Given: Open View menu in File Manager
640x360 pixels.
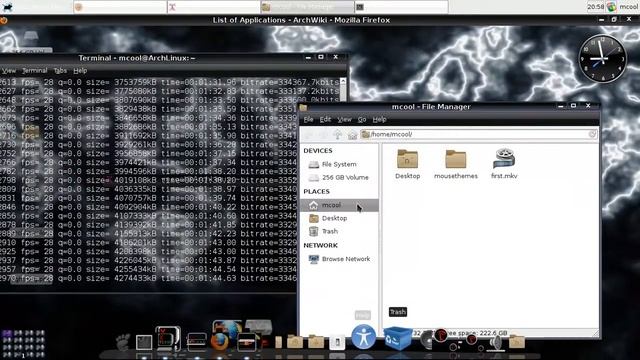Looking at the screenshot, I should pyautogui.click(x=344, y=120).
